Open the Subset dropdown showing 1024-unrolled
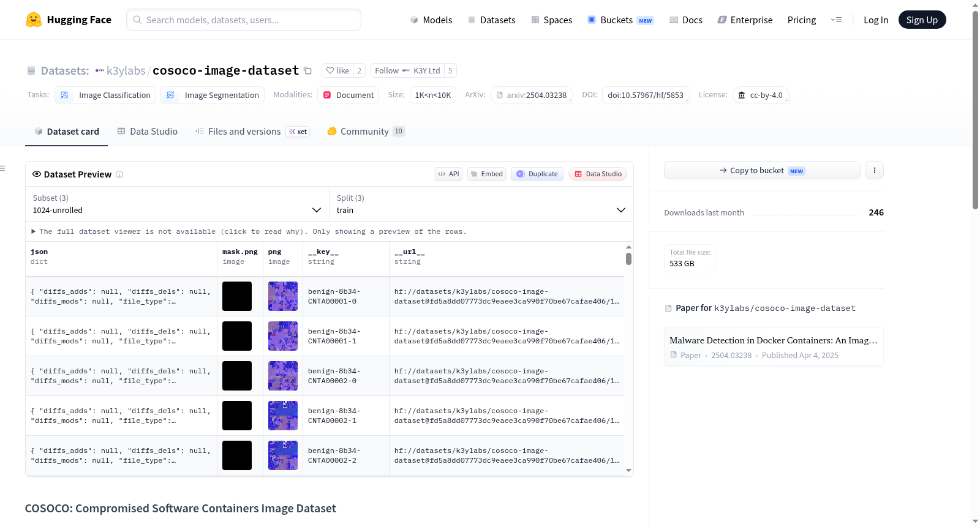Image resolution: width=980 pixels, height=527 pixels. [177, 204]
